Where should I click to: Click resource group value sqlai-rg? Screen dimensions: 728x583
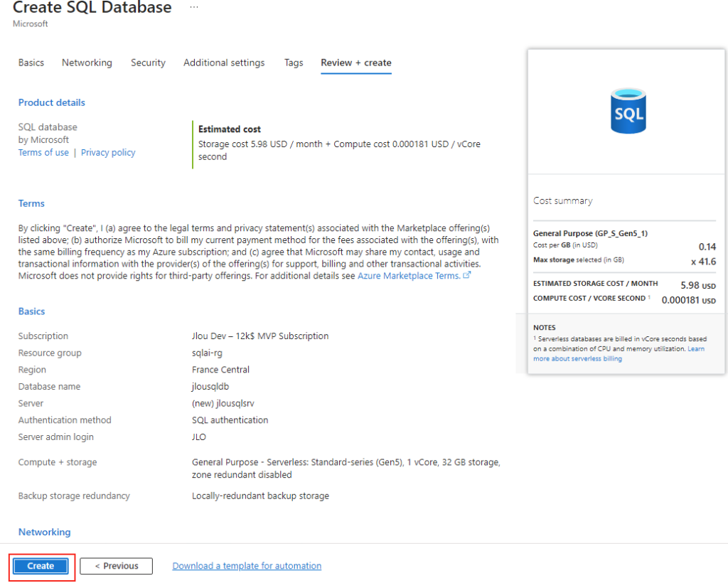click(207, 353)
